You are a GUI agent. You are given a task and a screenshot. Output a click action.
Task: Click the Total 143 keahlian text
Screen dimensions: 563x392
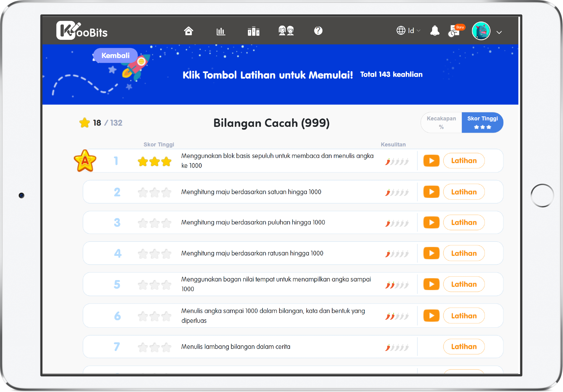click(x=391, y=75)
